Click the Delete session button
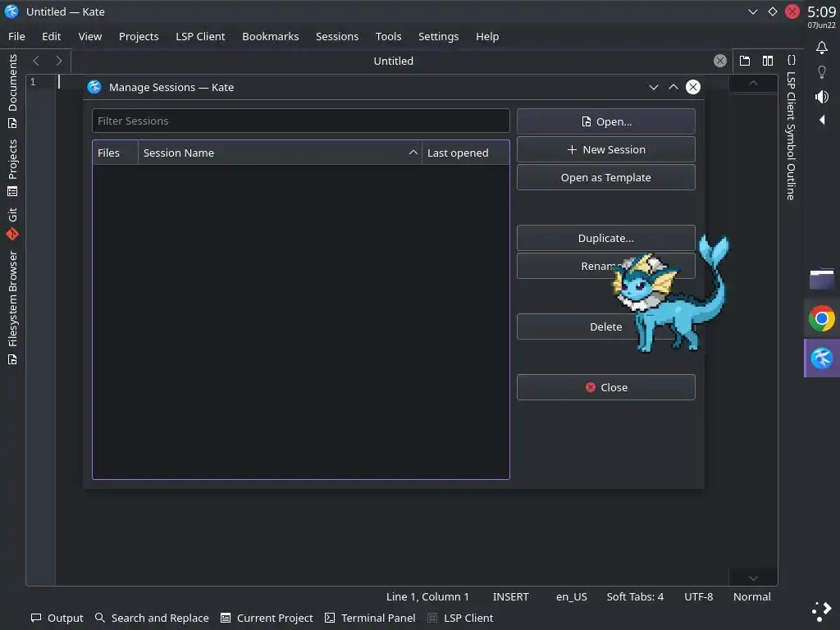840x630 pixels. tap(606, 326)
